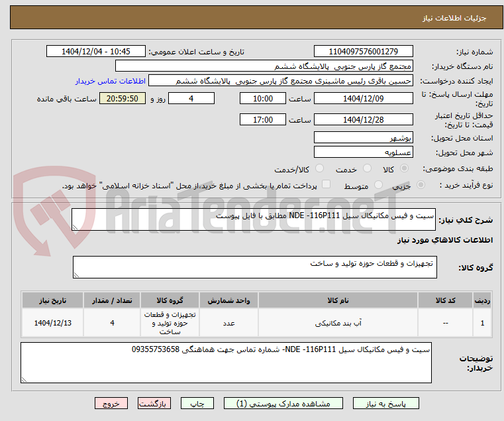Image resolution: width=504 pixels, height=421 pixels.
Task: Click the نام کالا column header
Action: (338, 300)
